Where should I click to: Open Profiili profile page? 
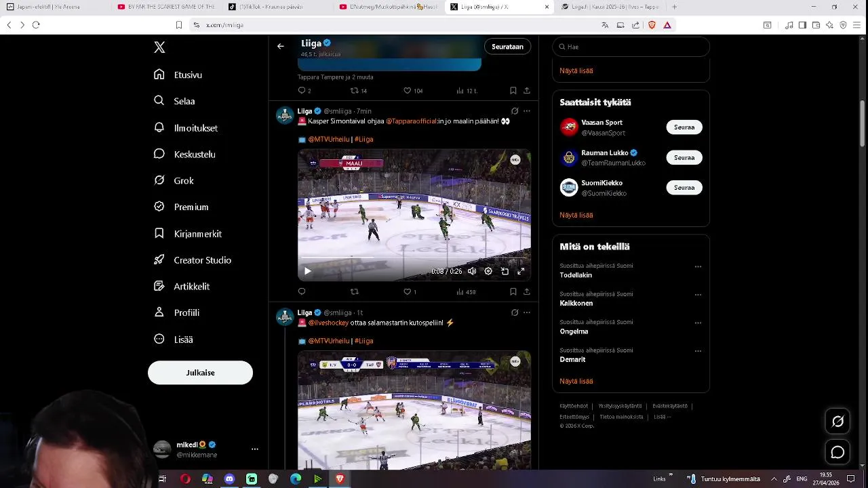(176, 312)
